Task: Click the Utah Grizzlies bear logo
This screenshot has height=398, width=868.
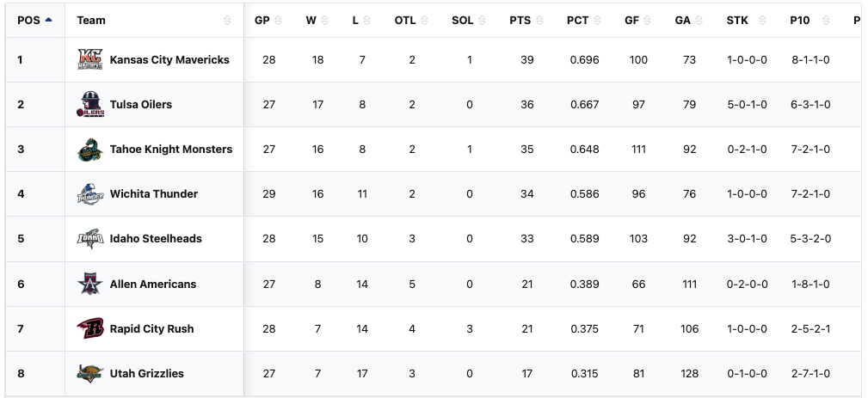Action: click(x=89, y=373)
